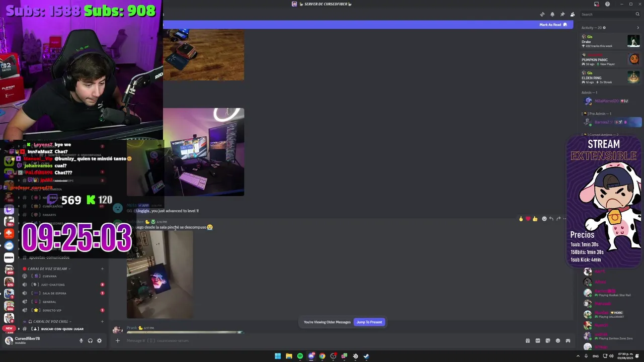Screen dimensions: 644x362
Task: Add channel to CANAL DE VOZ CHILL
Action: 102,321
